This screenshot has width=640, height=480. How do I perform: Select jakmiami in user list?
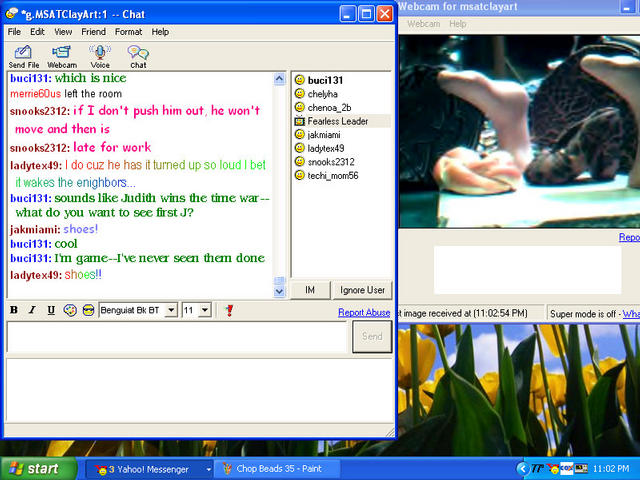coord(324,135)
